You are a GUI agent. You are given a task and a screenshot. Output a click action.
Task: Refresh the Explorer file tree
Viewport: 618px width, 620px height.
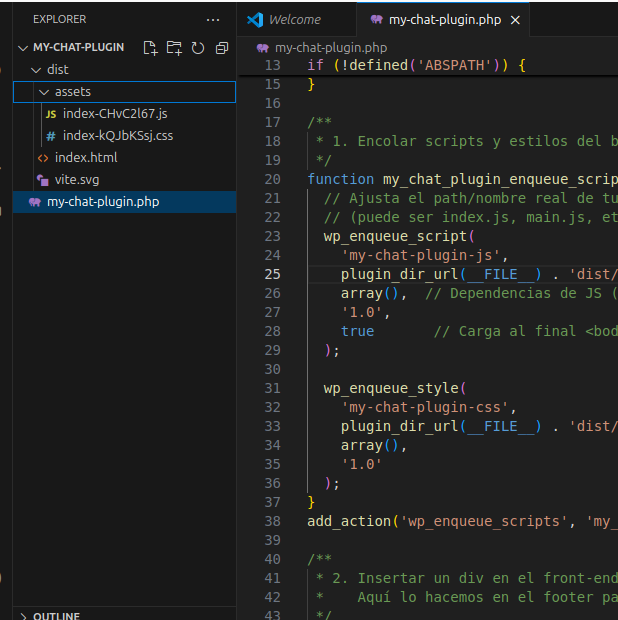click(198, 48)
